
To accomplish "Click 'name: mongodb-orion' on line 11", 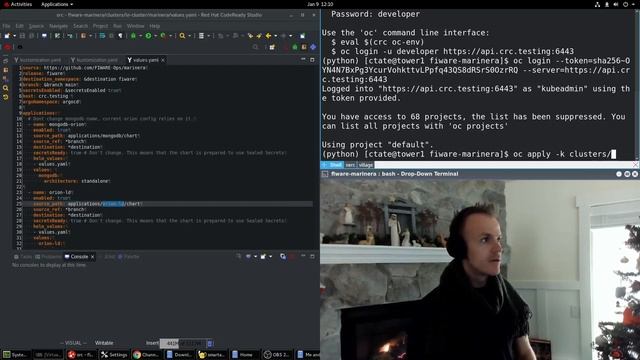I will [x=60, y=124].
